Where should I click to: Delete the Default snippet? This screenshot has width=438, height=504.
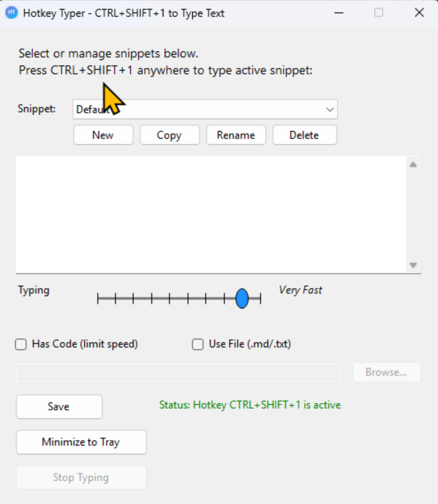point(304,135)
